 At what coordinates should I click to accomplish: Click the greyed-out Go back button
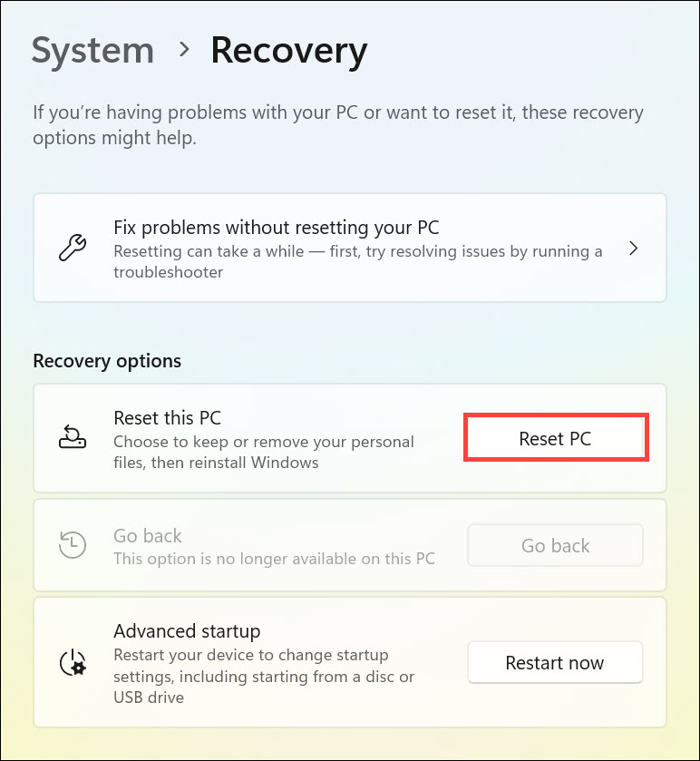pos(555,546)
